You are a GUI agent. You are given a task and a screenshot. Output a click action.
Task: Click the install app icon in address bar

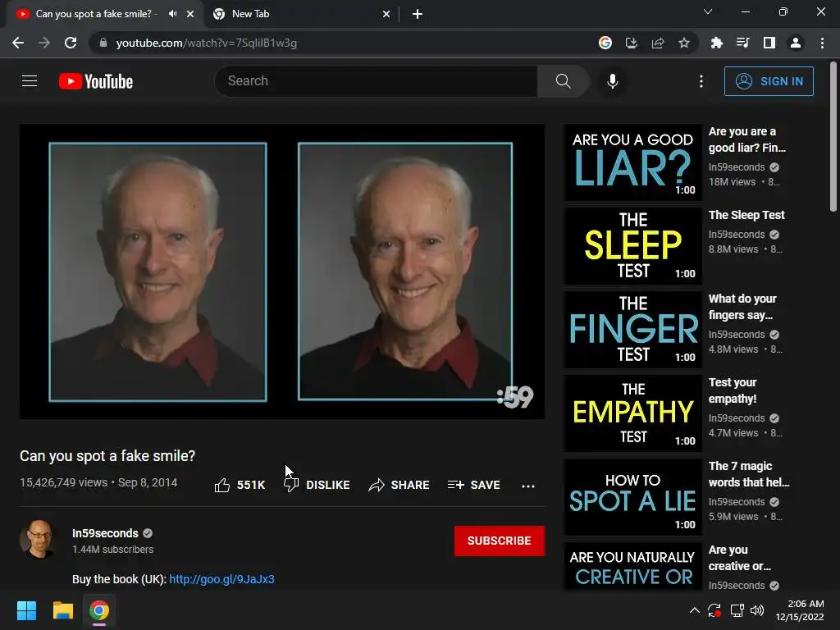point(632,43)
